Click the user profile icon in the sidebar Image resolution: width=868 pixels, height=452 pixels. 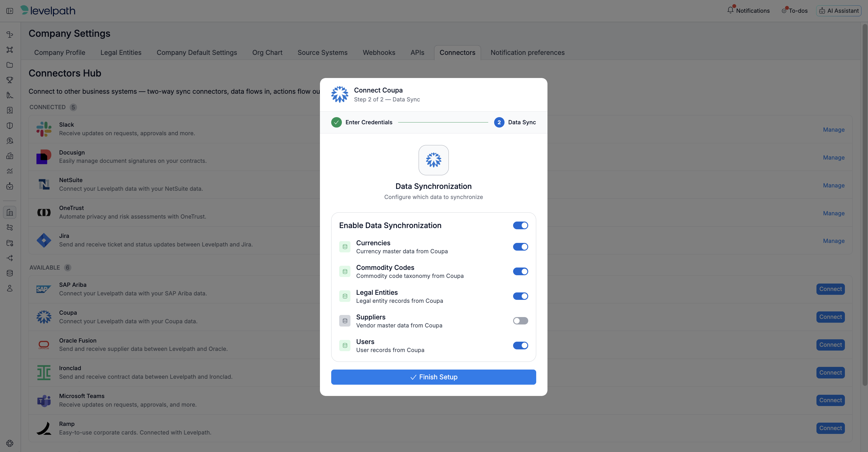coord(10,288)
